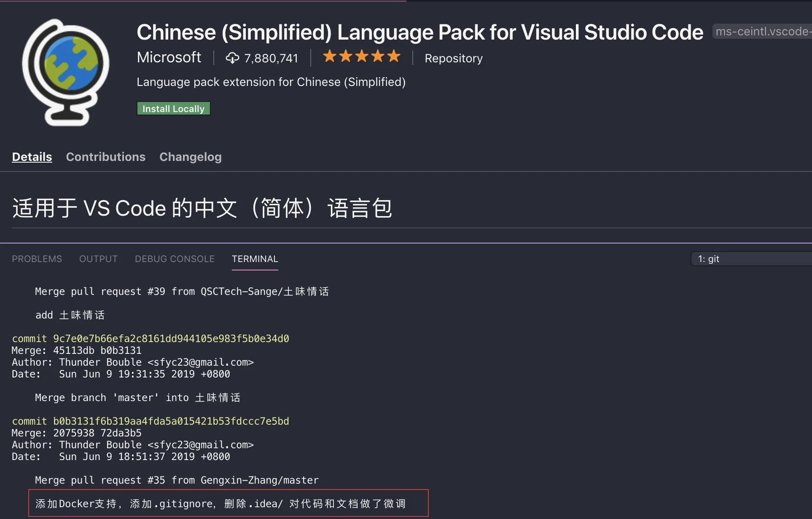Click the date 'Sun Jun 9 19:31:35 2019 +0800'

[x=145, y=374]
